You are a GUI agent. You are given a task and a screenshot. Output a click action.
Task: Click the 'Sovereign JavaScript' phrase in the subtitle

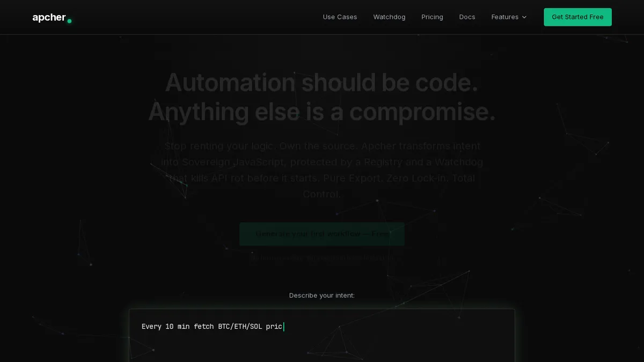click(x=225, y=162)
